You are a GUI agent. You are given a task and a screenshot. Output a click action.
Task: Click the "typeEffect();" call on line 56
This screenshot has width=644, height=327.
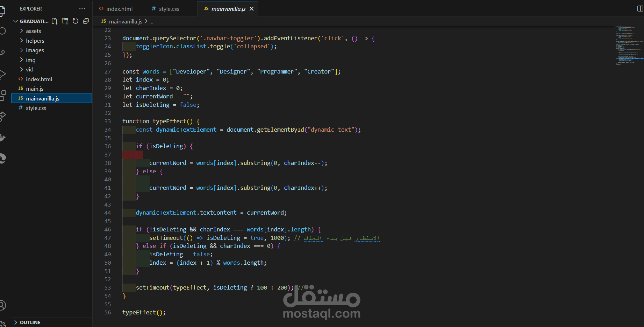pos(144,312)
